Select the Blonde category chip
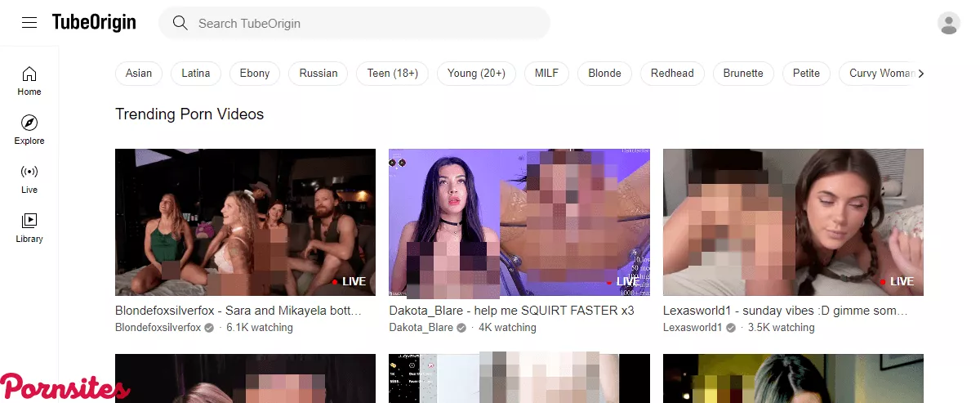This screenshot has height=403, width=980. pyautogui.click(x=604, y=74)
